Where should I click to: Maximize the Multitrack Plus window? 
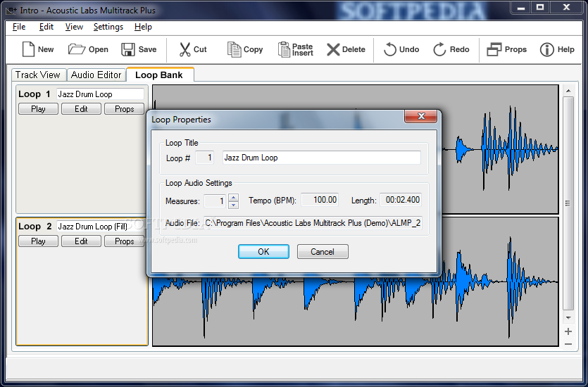click(540, 8)
